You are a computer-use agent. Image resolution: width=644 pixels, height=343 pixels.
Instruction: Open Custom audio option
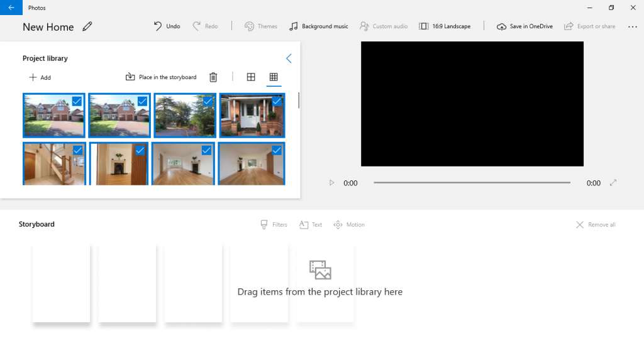384,26
